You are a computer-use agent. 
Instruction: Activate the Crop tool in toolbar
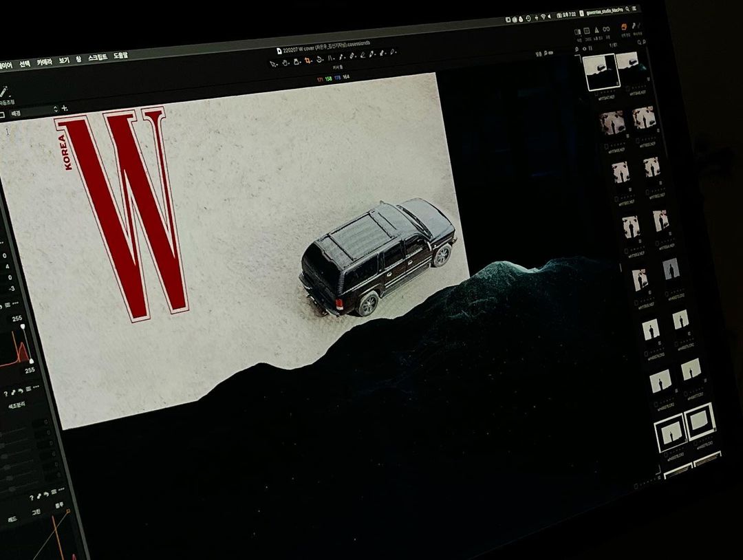pos(308,61)
